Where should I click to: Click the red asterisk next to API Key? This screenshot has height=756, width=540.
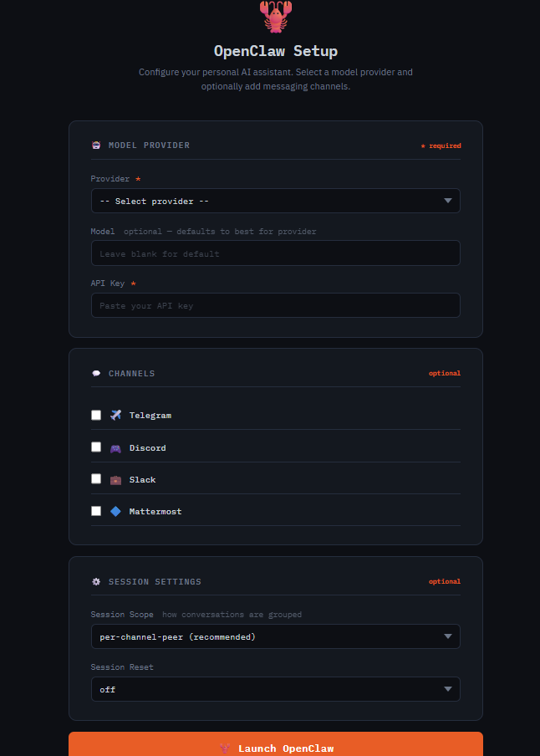pyautogui.click(x=135, y=283)
